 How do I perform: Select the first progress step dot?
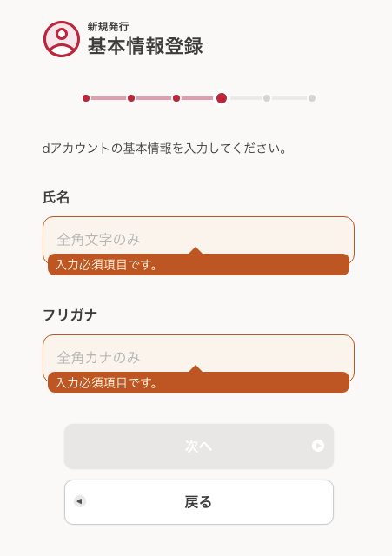[86, 98]
